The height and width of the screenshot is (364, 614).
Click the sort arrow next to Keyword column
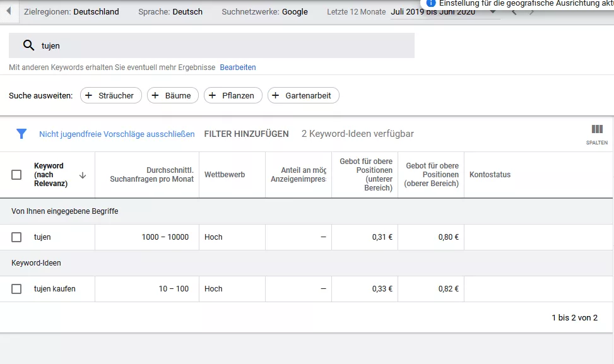pos(82,175)
